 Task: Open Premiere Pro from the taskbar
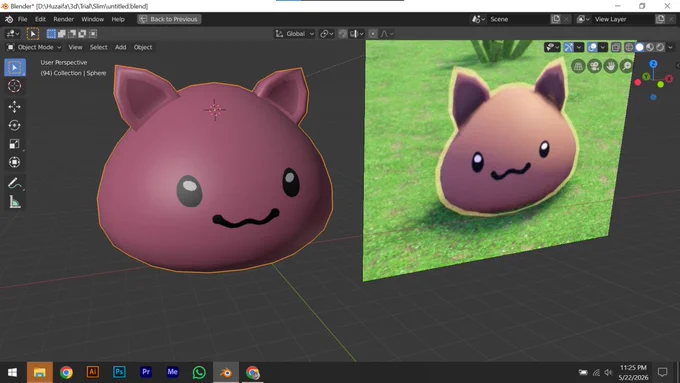point(146,372)
